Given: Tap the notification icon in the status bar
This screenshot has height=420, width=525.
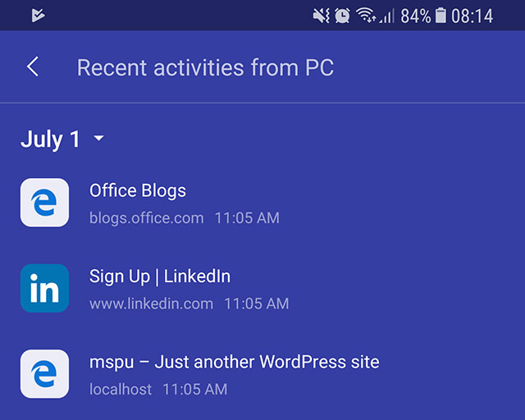Looking at the screenshot, I should coord(39,16).
